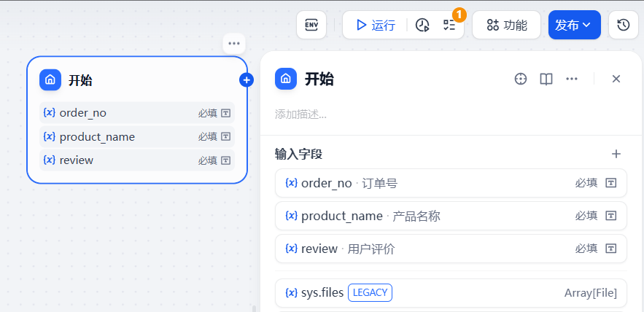
Task: Open the ENV environment variables button
Action: click(x=311, y=25)
